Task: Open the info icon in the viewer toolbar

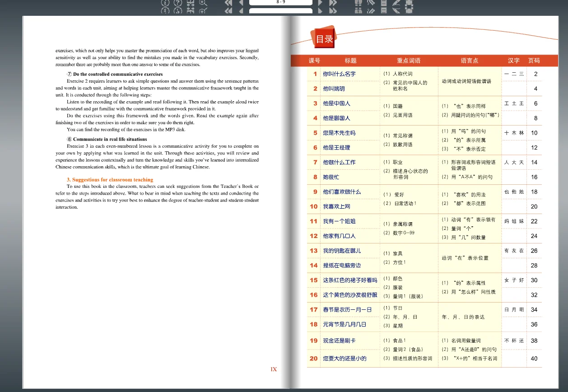Action: click(x=166, y=3)
